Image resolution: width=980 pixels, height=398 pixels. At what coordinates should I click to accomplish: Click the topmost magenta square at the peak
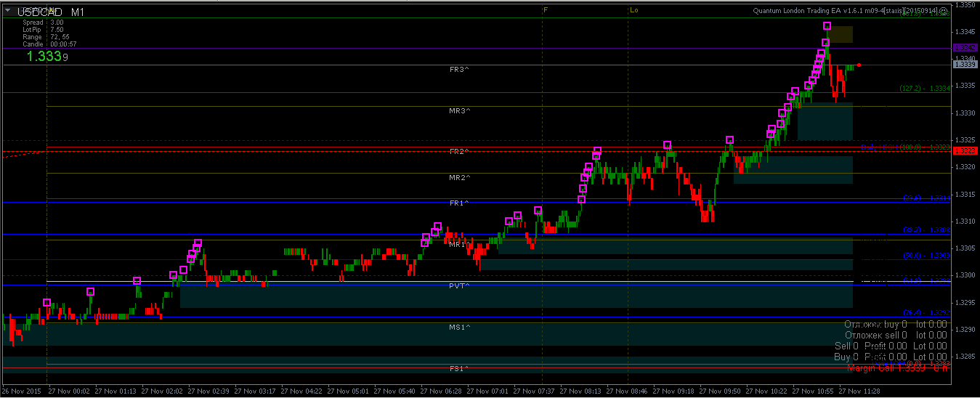coord(827,26)
